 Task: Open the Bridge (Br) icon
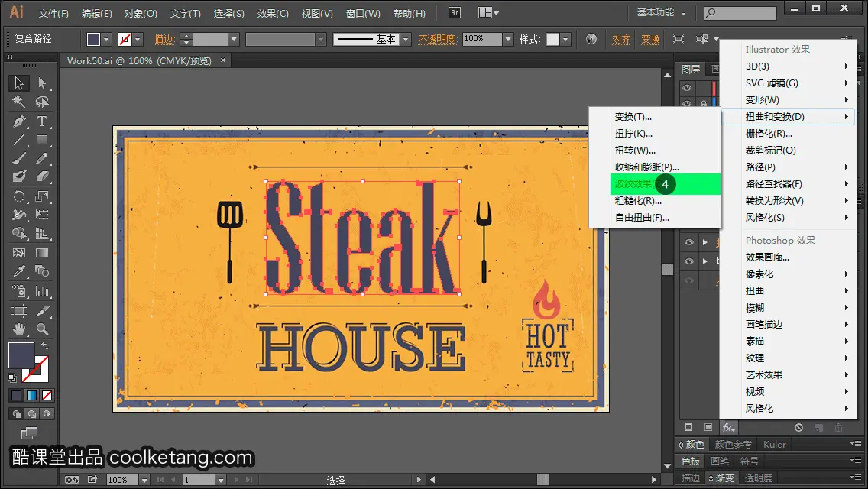[x=455, y=13]
